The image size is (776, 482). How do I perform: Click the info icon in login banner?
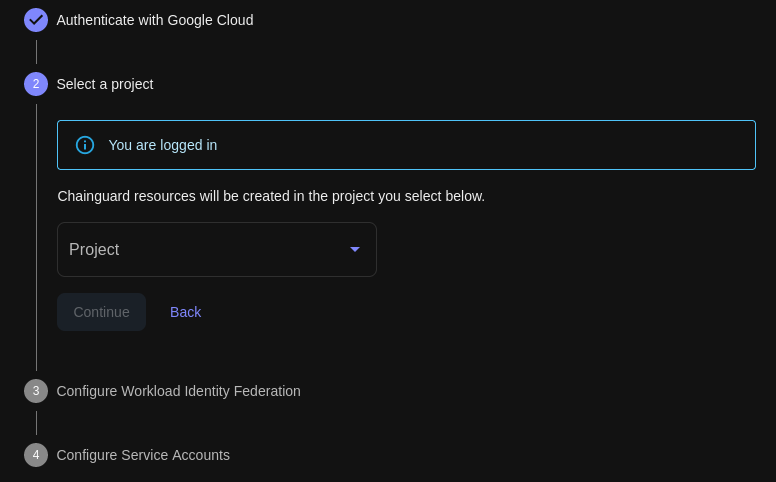(x=85, y=145)
